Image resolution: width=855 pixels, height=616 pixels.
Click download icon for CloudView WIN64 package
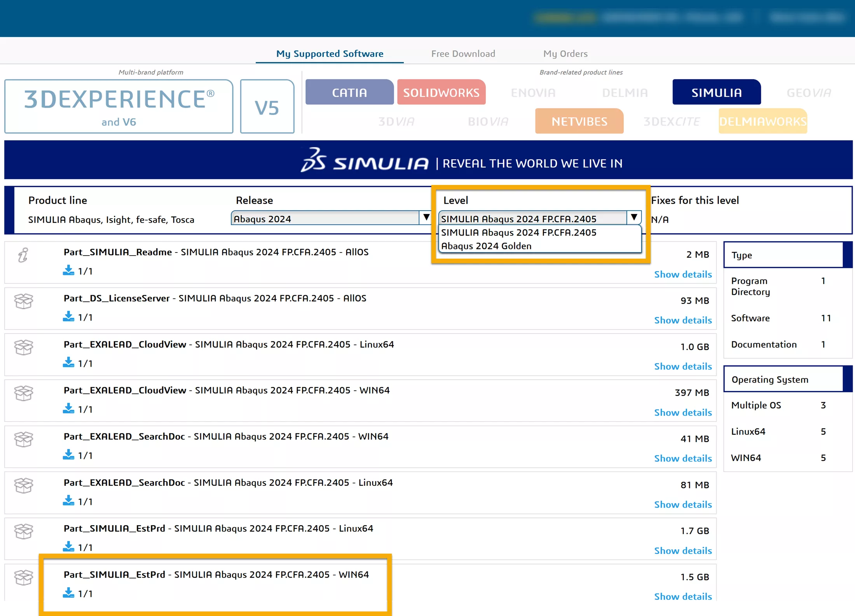pyautogui.click(x=68, y=409)
